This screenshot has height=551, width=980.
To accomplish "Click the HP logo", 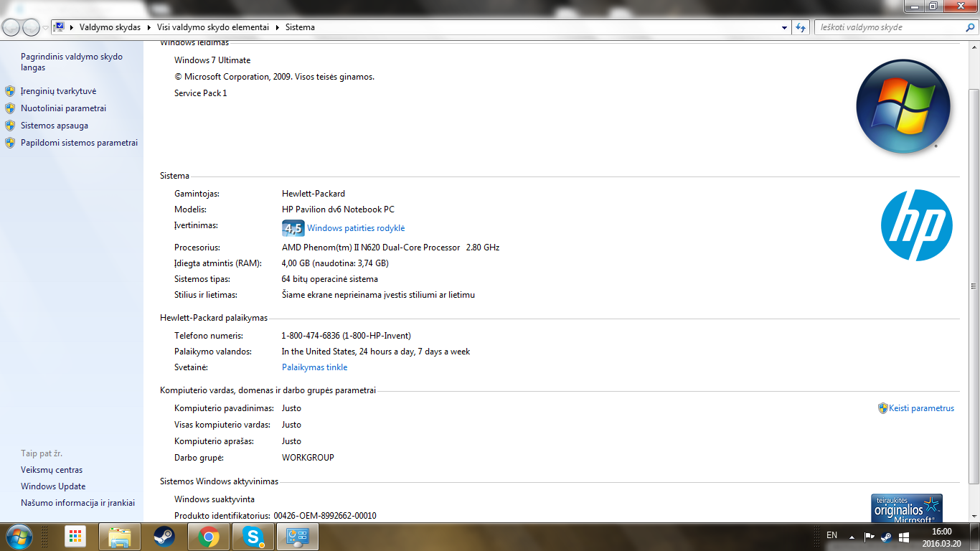I will click(x=917, y=225).
